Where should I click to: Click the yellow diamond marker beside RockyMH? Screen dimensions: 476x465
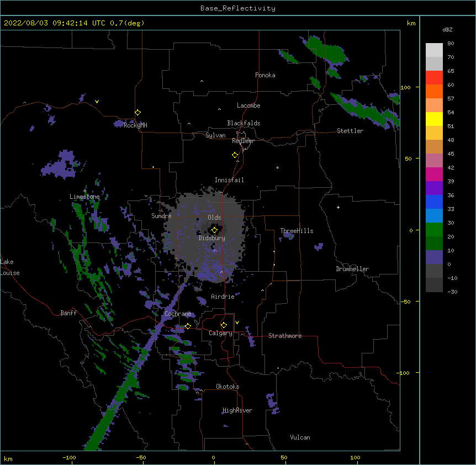click(137, 113)
